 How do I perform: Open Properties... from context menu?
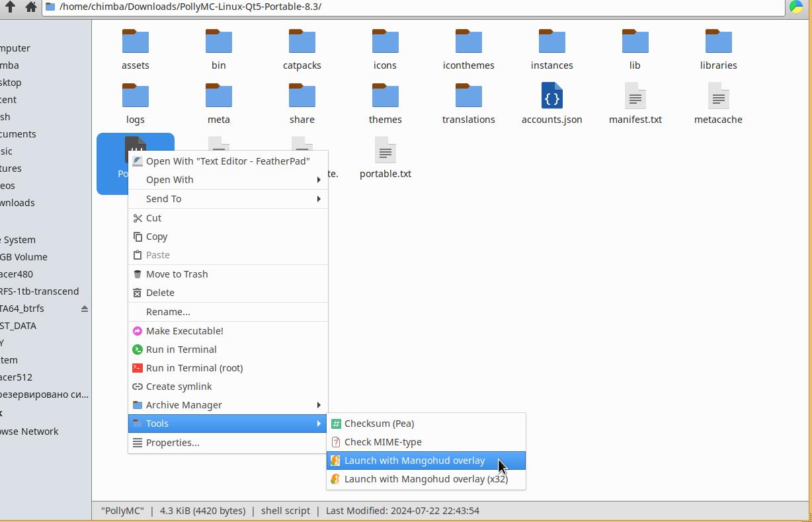click(228, 443)
